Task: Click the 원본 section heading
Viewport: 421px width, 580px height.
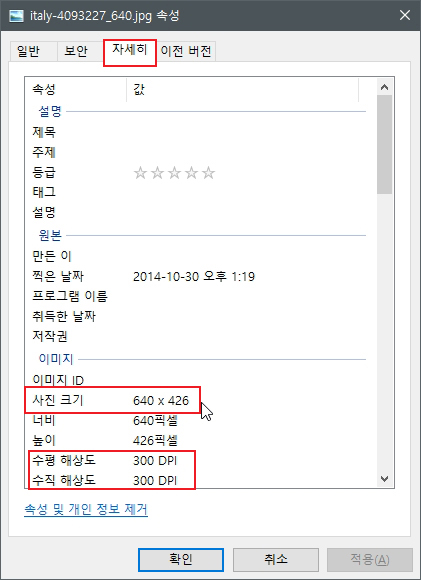Action: [x=50, y=235]
